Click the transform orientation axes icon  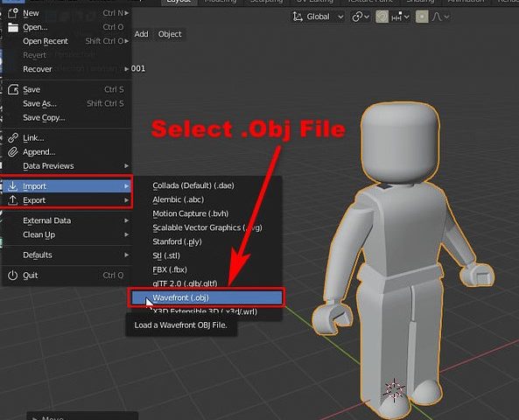(298, 17)
